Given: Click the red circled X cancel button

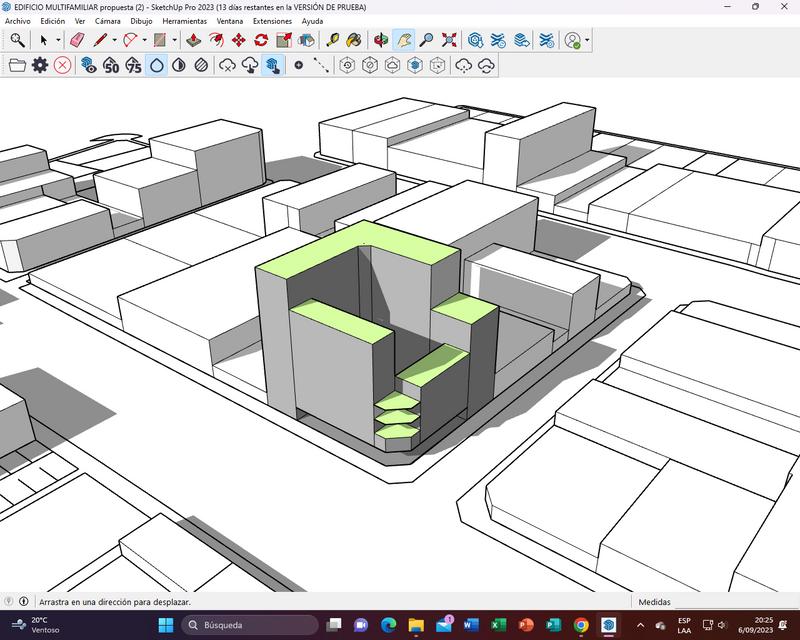Looking at the screenshot, I should click(62, 65).
